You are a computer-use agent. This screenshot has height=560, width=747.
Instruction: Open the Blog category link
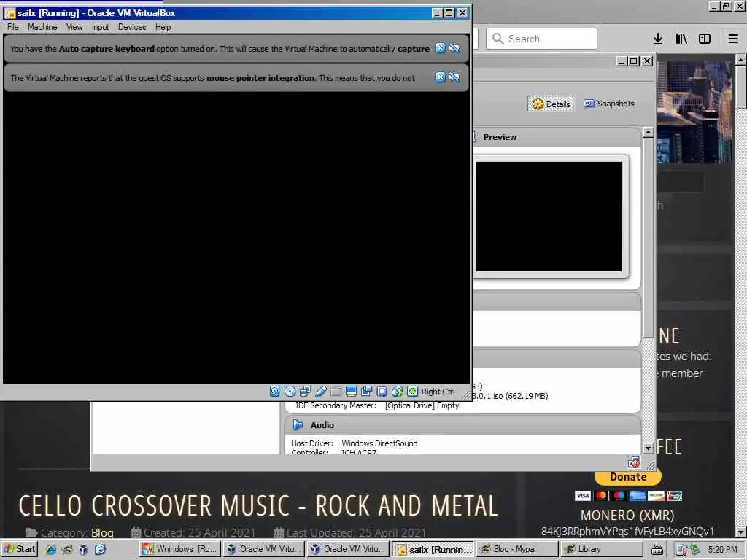tap(102, 532)
